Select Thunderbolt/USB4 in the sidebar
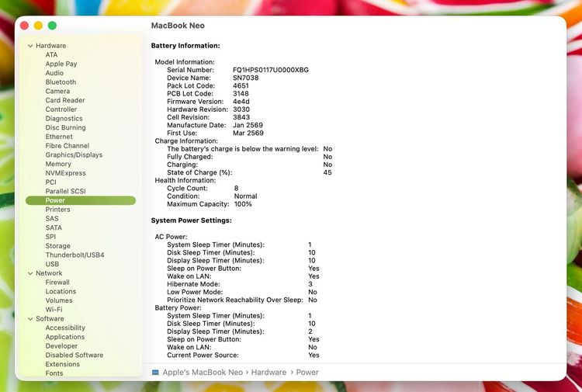Screen dimensions: 582x392 75,255
